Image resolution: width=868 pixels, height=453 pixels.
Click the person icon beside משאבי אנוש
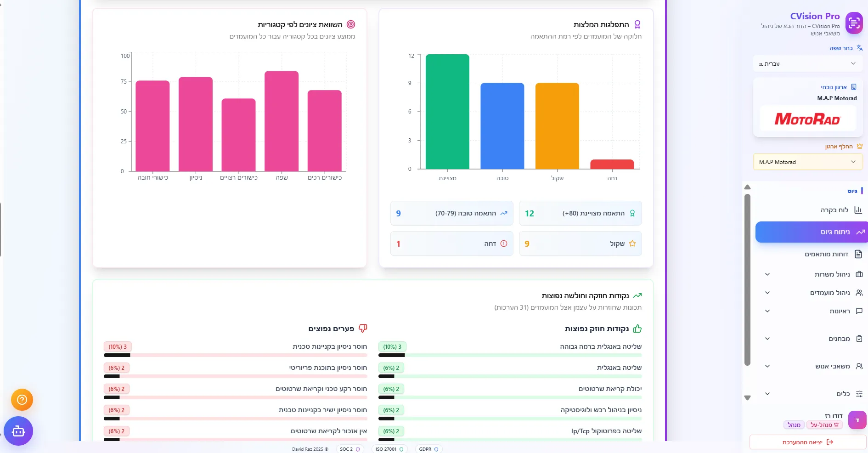tap(859, 366)
